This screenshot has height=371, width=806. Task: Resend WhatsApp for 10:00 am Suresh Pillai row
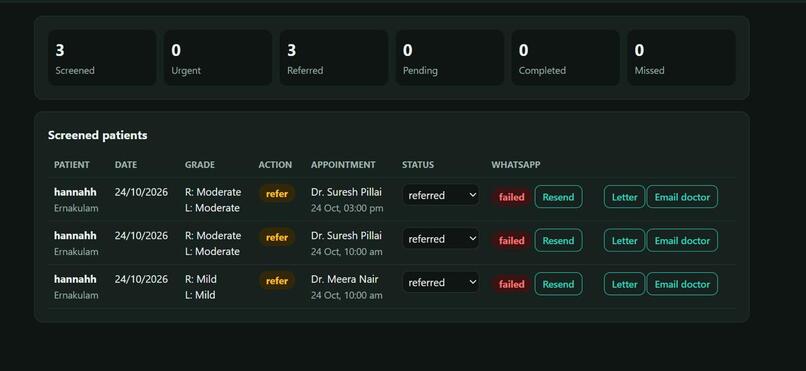(x=558, y=240)
